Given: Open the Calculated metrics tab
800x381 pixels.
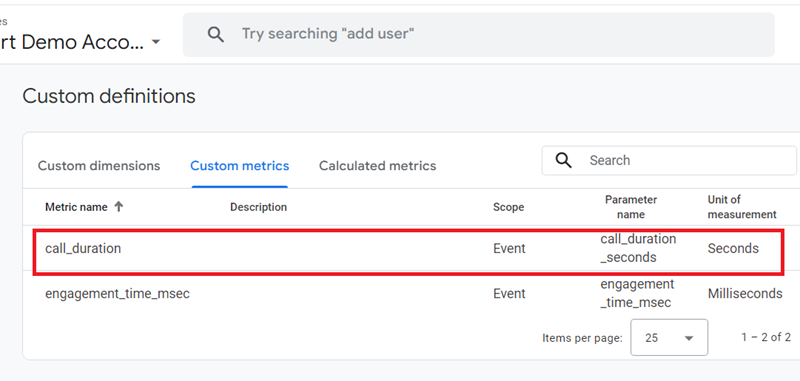Looking at the screenshot, I should pos(378,166).
